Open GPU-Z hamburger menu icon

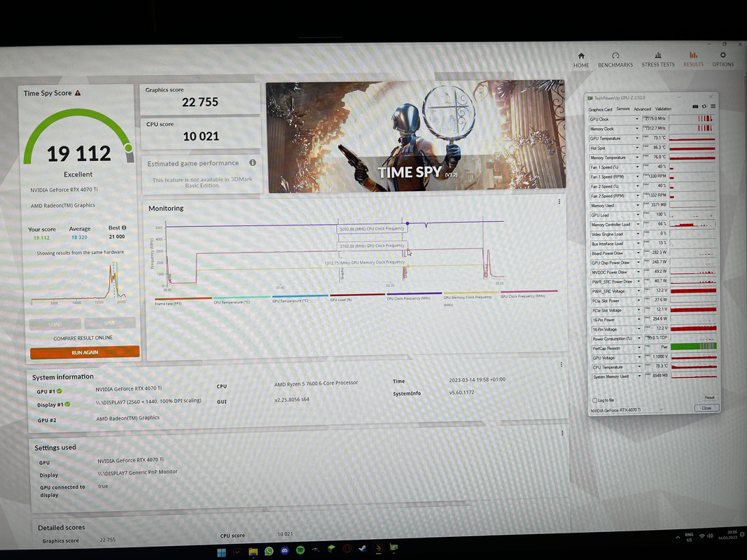click(x=713, y=106)
